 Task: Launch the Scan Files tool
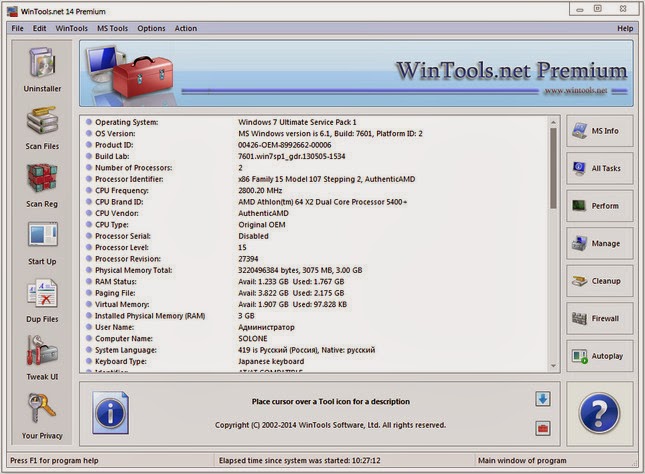click(x=42, y=128)
